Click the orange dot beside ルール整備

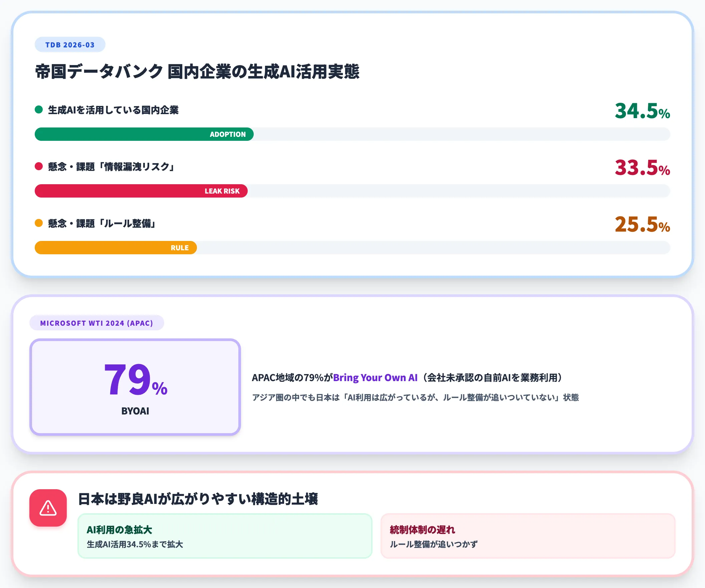(39, 223)
